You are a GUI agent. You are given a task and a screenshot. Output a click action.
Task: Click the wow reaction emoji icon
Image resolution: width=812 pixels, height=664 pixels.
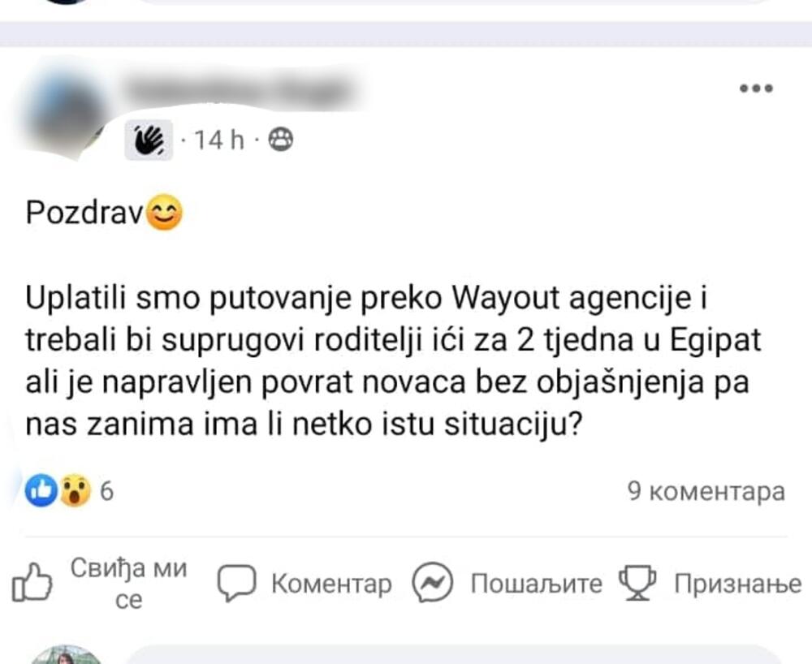(x=75, y=490)
